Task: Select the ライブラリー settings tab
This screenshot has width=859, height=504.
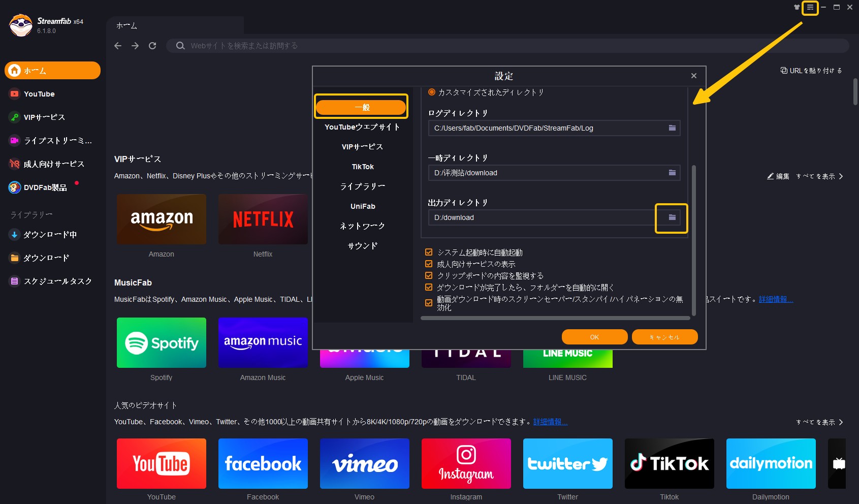Action: pyautogui.click(x=362, y=186)
